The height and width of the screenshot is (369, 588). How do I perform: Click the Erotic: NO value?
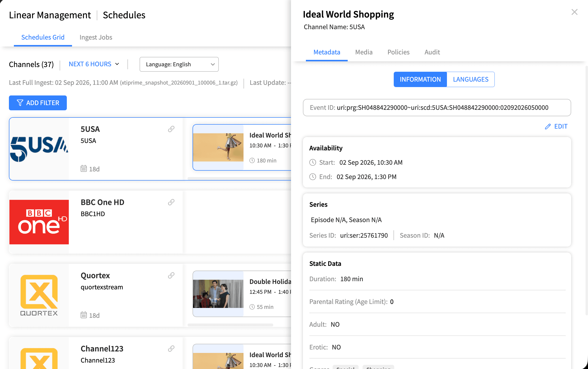click(336, 347)
